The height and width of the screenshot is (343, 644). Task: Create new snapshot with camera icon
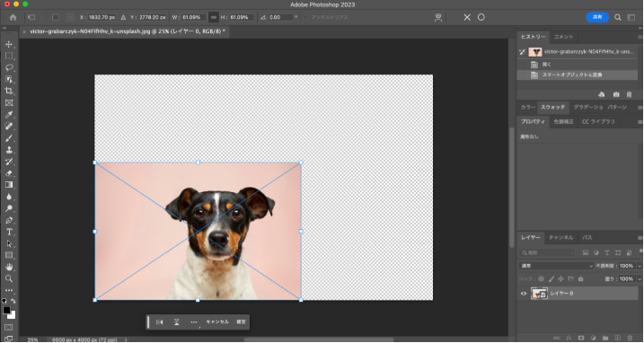pyautogui.click(x=615, y=94)
